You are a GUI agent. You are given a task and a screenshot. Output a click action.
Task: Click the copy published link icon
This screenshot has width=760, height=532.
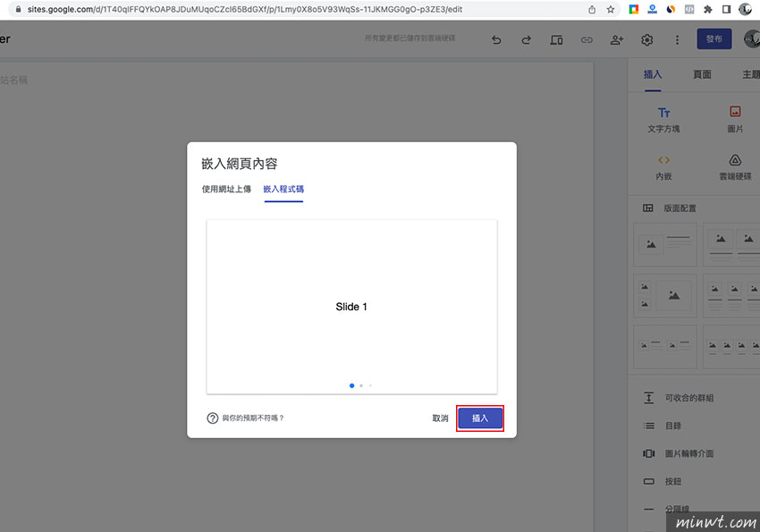click(x=587, y=39)
